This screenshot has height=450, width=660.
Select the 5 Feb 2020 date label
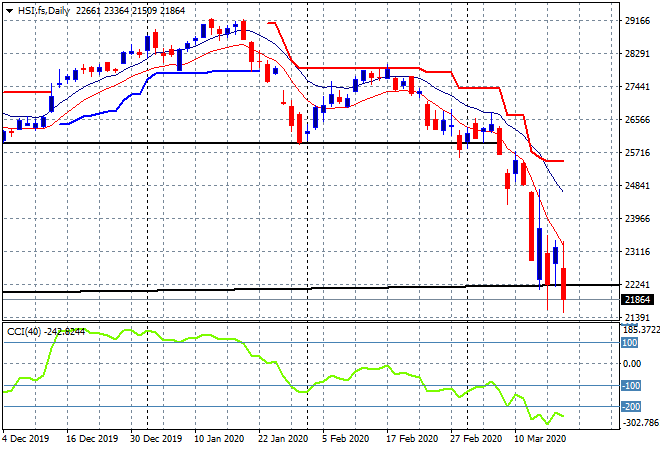click(x=346, y=439)
